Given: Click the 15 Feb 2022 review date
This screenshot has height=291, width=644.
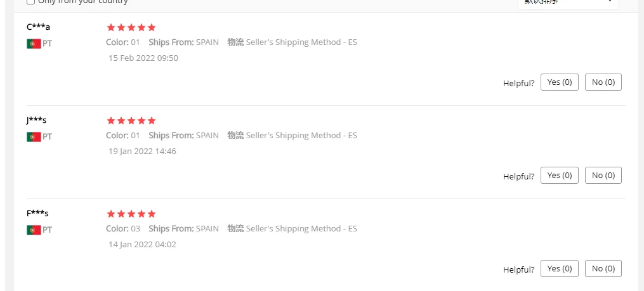Looking at the screenshot, I should coord(143,58).
